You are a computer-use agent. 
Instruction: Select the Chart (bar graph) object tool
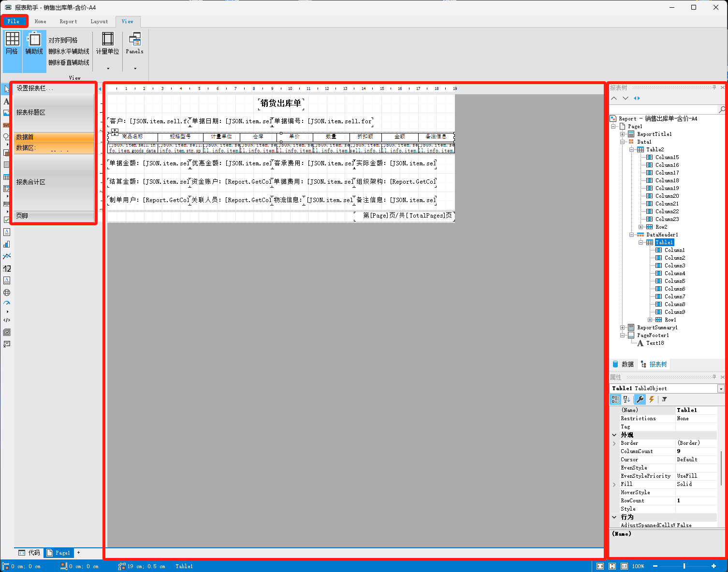6,244
